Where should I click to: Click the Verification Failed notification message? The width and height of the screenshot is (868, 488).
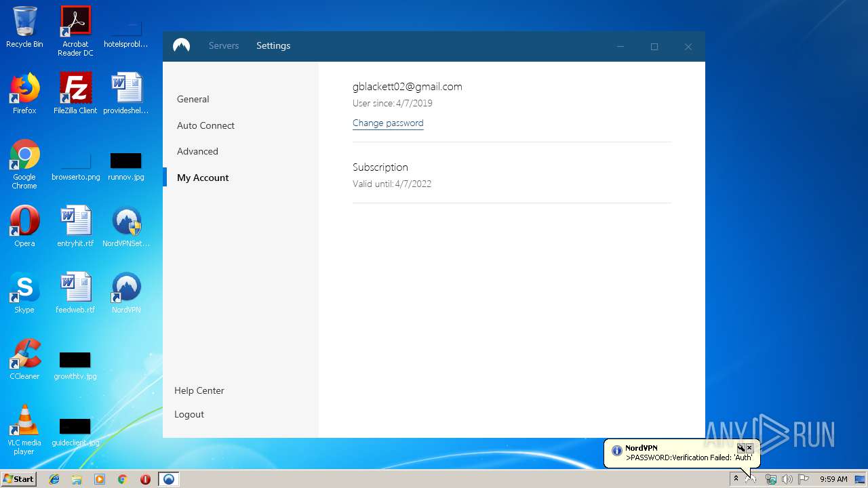688,457
